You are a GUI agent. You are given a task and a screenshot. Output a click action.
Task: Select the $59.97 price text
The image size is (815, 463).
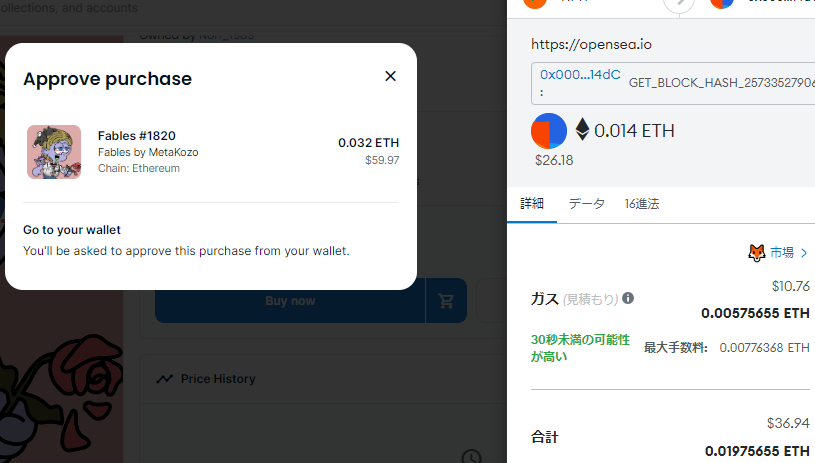[382, 160]
